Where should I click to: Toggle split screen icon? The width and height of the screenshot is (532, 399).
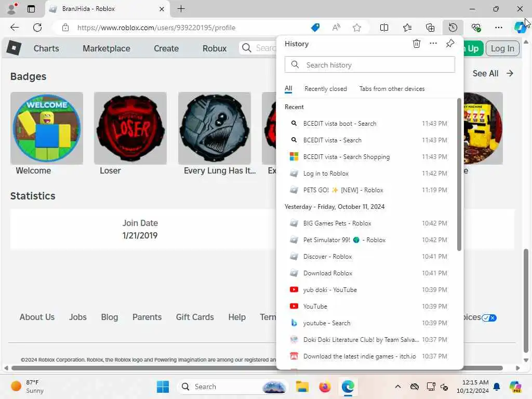pos(384,28)
